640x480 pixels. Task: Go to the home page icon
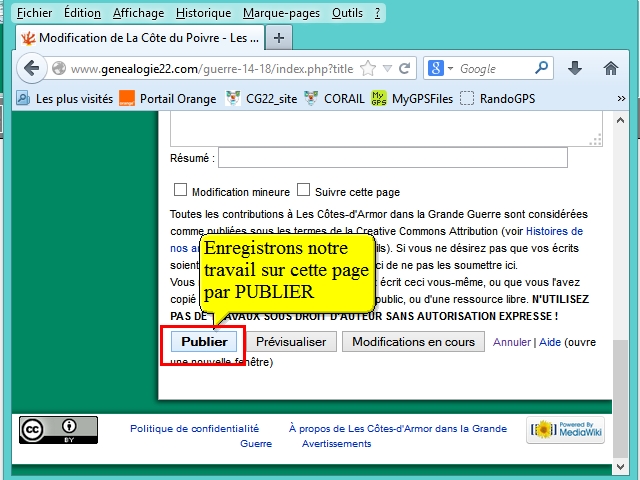(611, 68)
